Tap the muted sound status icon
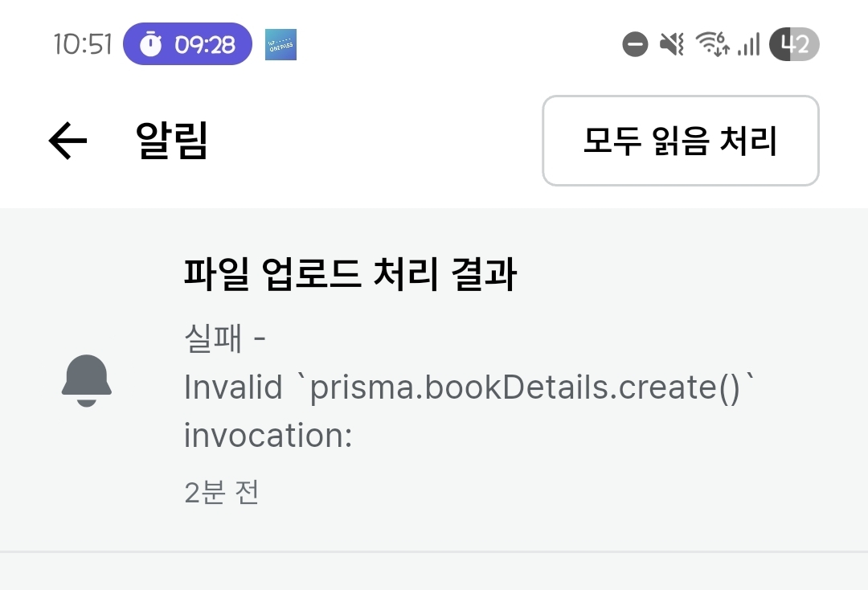Image resolution: width=868 pixels, height=590 pixels. [672, 44]
